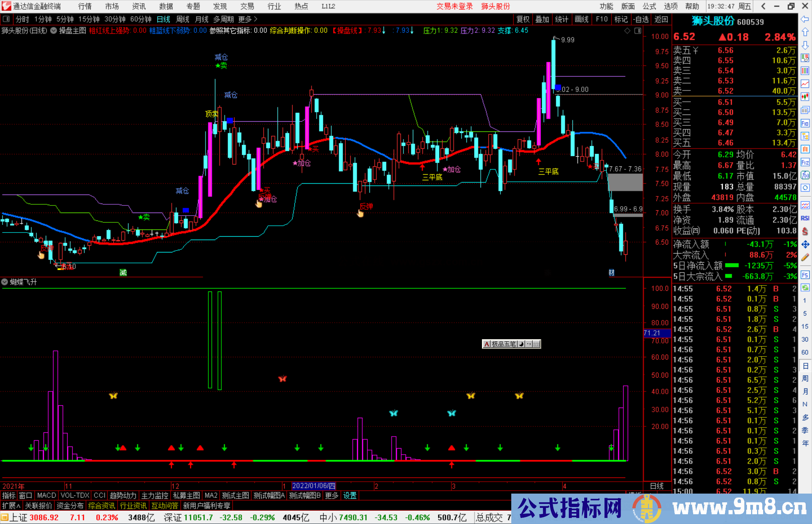Click the 返回 button in the toolbar
The width and height of the screenshot is (812, 524).
661,19
